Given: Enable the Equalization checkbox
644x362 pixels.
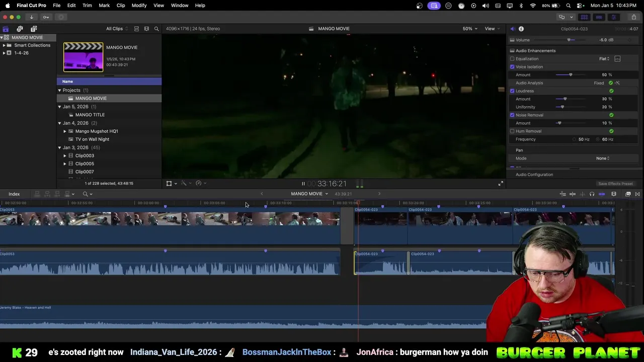Looking at the screenshot, I should (x=512, y=59).
